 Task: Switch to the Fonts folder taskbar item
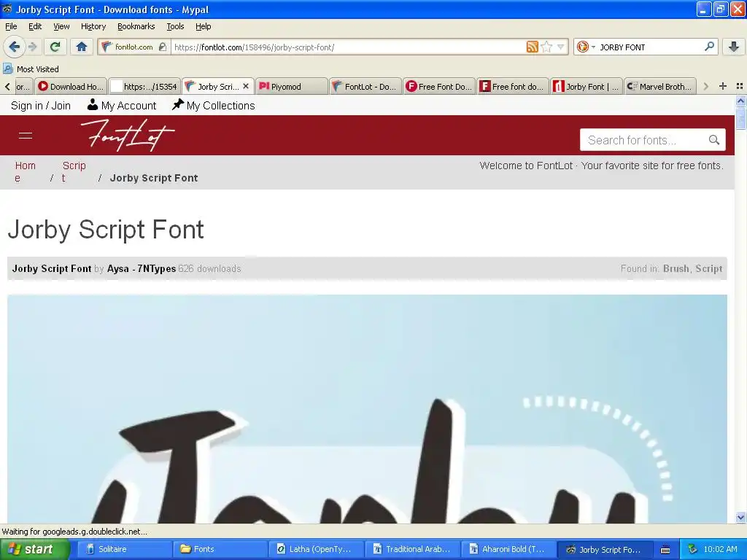(220, 549)
